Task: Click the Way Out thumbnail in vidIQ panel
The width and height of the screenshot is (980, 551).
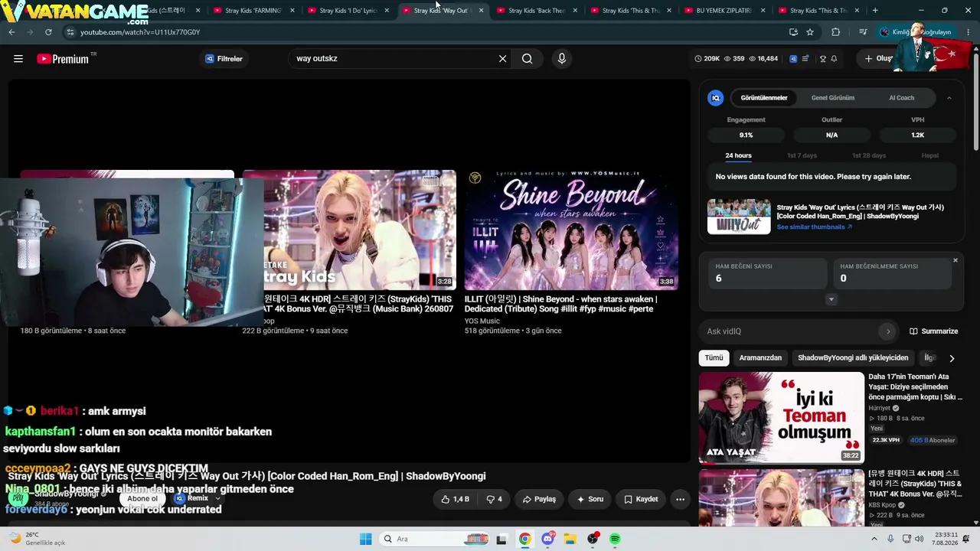Action: [739, 217]
